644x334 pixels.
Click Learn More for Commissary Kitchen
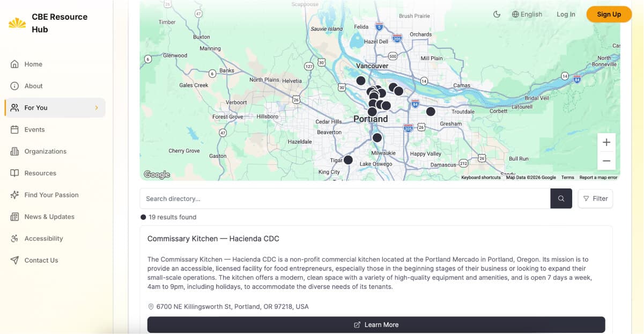[x=376, y=325]
